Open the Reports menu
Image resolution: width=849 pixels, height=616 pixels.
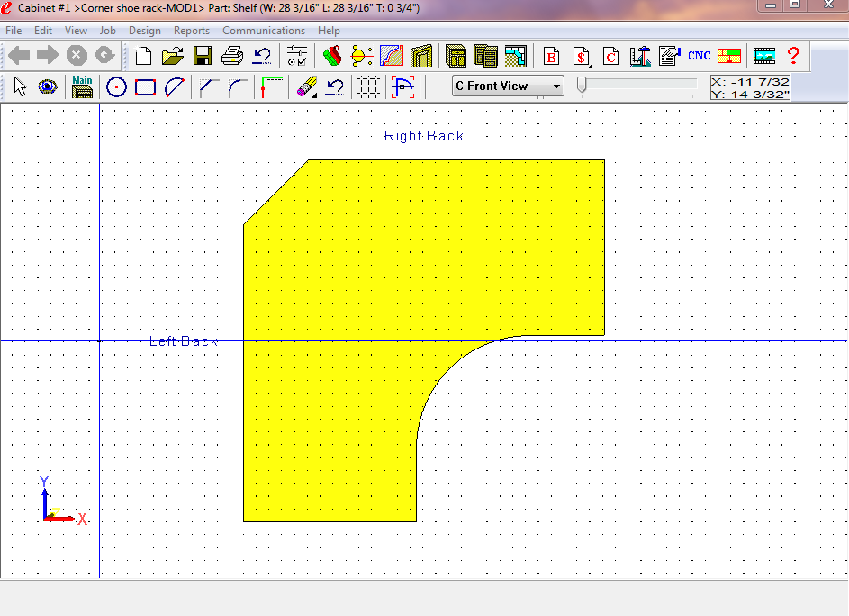192,31
